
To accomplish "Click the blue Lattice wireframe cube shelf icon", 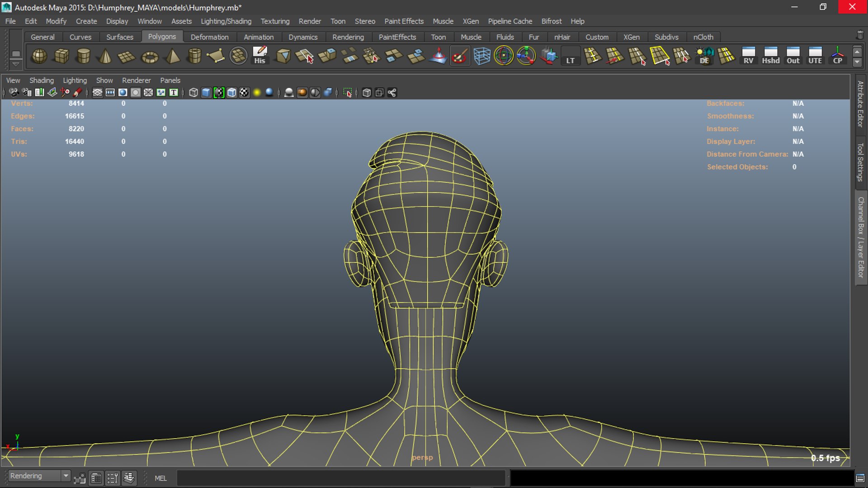I will [482, 56].
